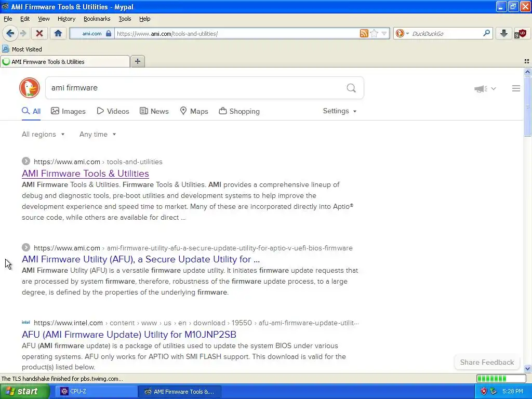
Task: Switch to Maps results
Action: coord(194,111)
